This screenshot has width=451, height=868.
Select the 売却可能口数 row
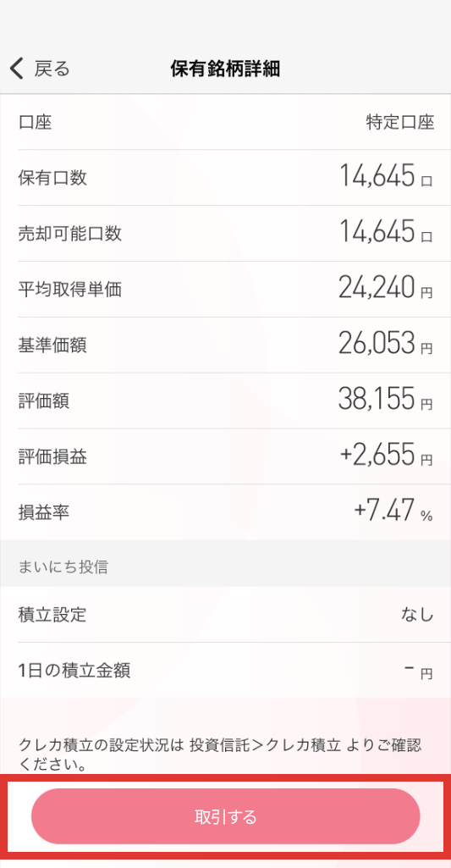click(225, 233)
